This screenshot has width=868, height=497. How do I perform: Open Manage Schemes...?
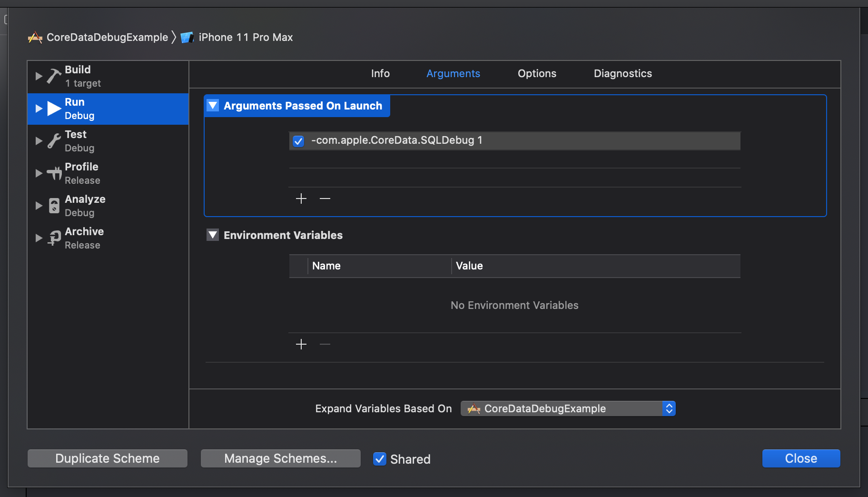click(x=281, y=458)
